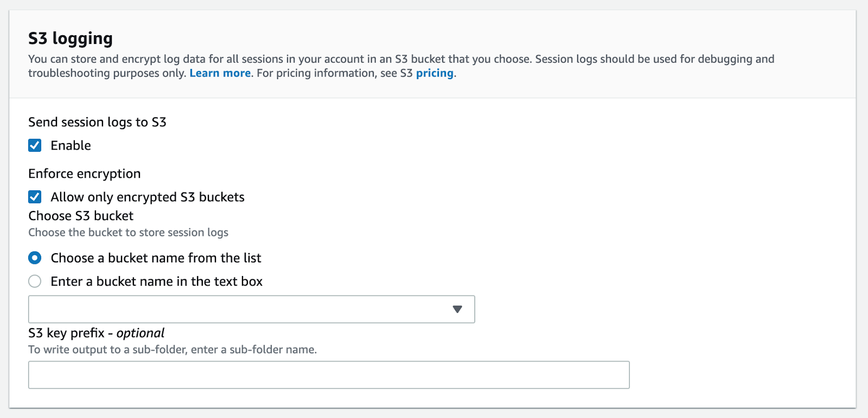868x418 pixels.
Task: Click the Allow only encrypted S3 buckets label
Action: coord(148,197)
